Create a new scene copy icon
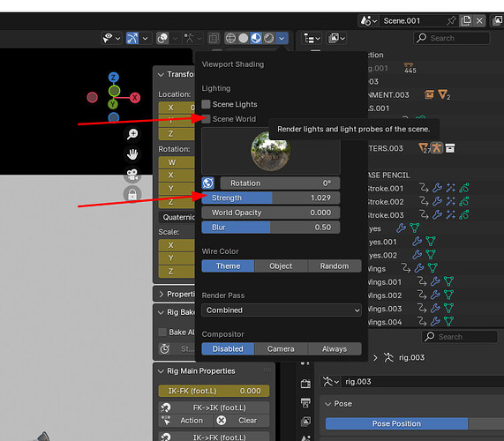 pyautogui.click(x=466, y=21)
